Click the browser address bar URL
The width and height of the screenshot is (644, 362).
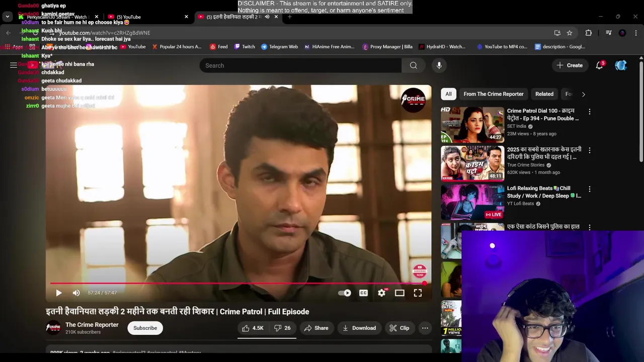(x=105, y=33)
